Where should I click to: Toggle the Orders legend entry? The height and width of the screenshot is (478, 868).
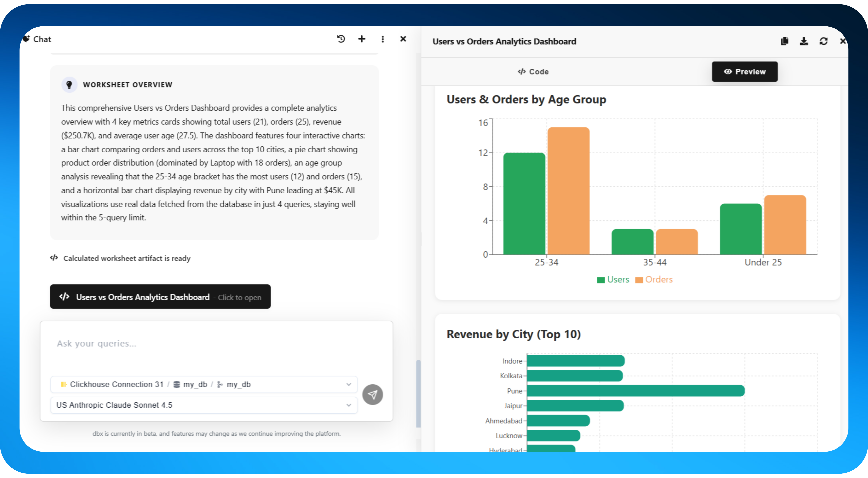click(654, 279)
